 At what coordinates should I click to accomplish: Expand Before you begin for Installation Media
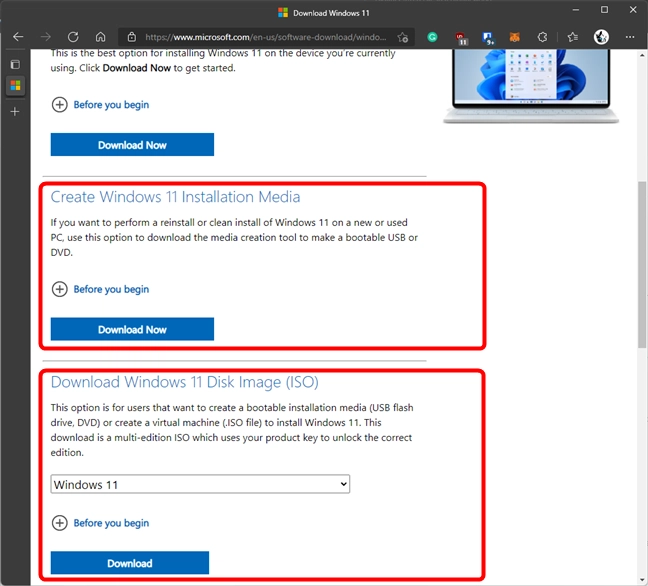100,289
